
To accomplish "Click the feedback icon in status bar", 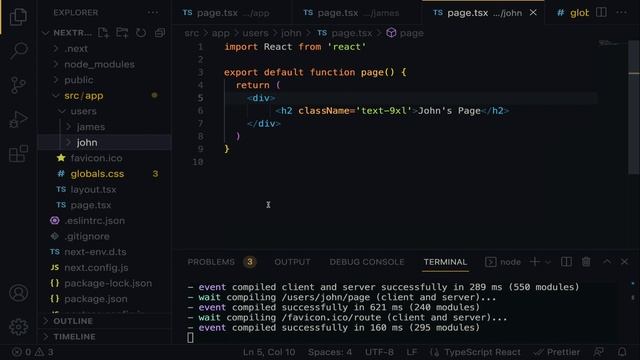I will pos(599,352).
